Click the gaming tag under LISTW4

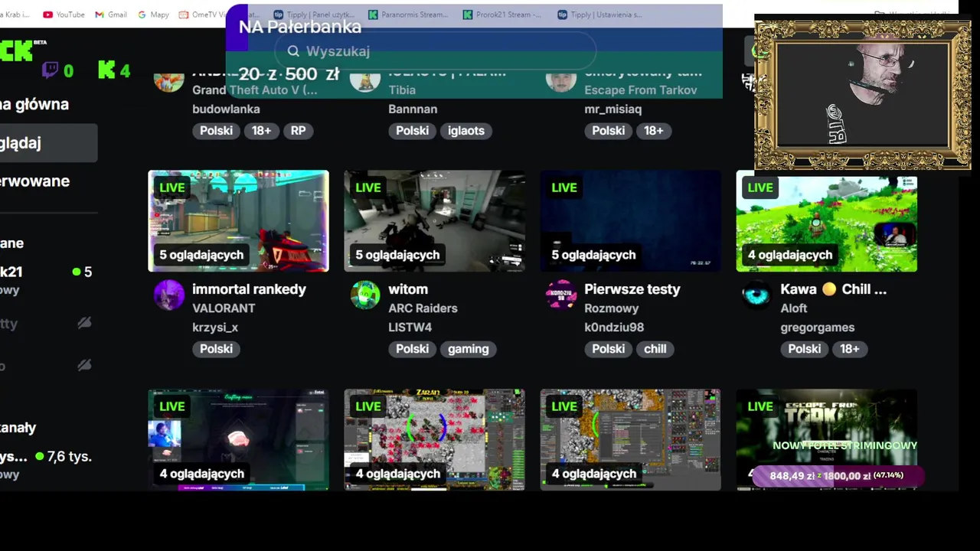pos(468,349)
